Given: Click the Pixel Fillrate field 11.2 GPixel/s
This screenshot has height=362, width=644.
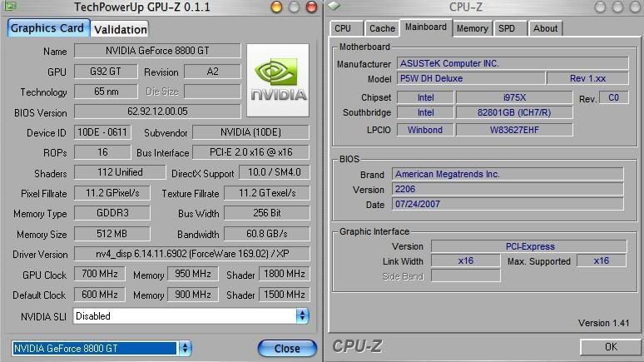Looking at the screenshot, I should [112, 193].
